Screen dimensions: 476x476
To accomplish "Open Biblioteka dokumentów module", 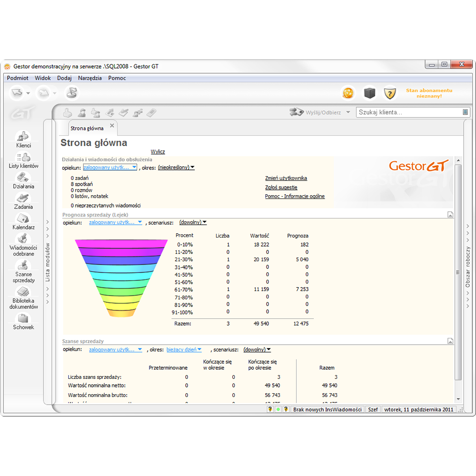I will click(x=23, y=297).
